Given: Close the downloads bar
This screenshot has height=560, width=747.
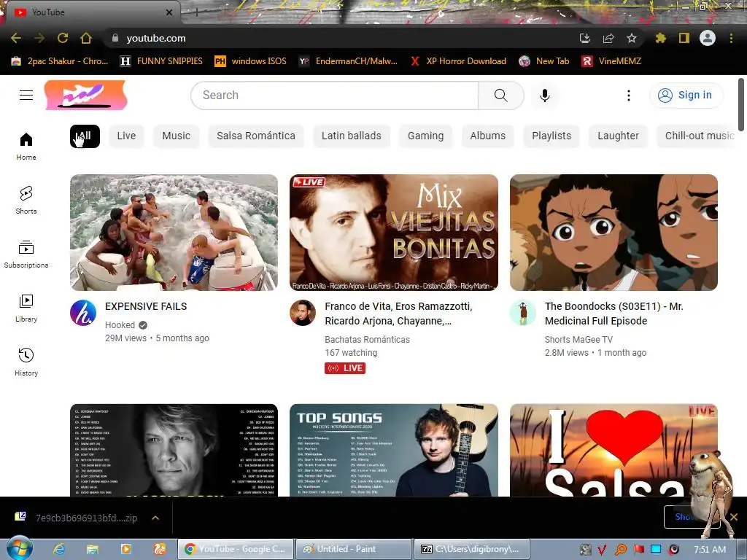Looking at the screenshot, I should point(734,517).
